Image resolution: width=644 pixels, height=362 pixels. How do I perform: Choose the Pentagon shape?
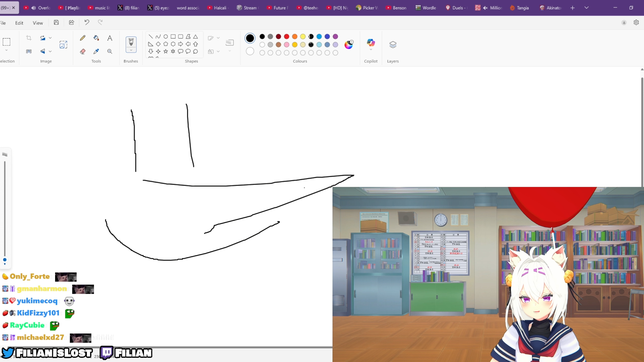[166, 44]
